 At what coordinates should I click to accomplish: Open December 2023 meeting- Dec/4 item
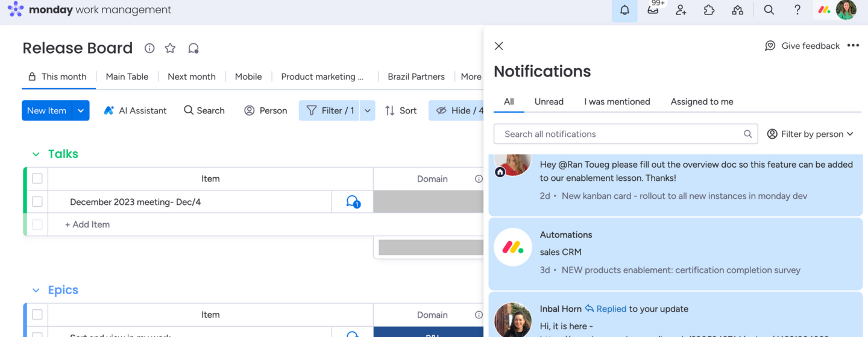click(x=136, y=202)
